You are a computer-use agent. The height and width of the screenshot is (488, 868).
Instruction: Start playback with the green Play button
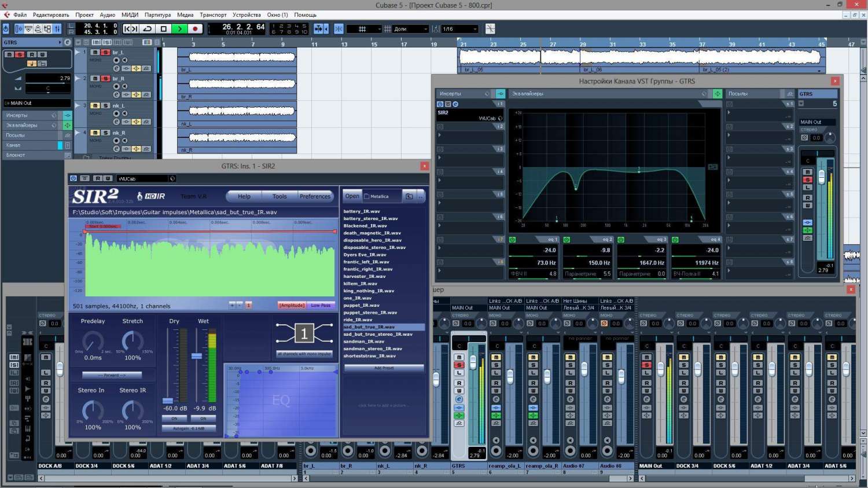click(x=179, y=28)
